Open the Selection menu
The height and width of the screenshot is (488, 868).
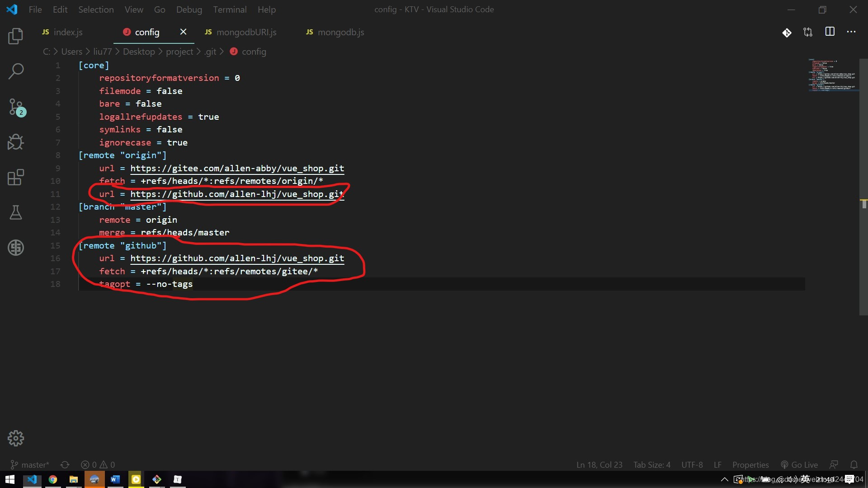click(96, 9)
